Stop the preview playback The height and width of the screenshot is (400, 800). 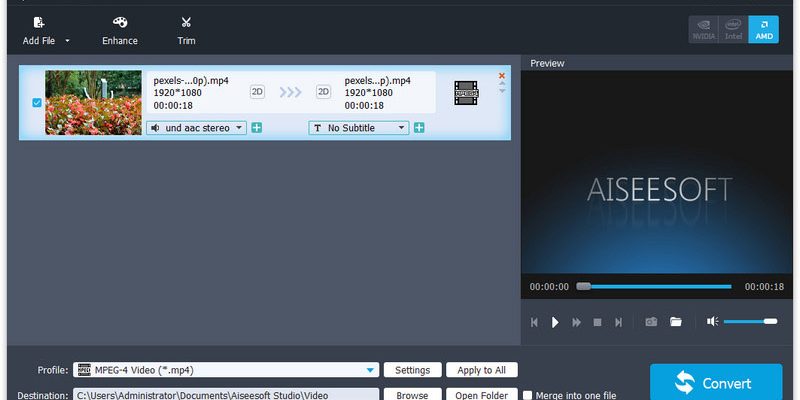pyautogui.click(x=597, y=322)
